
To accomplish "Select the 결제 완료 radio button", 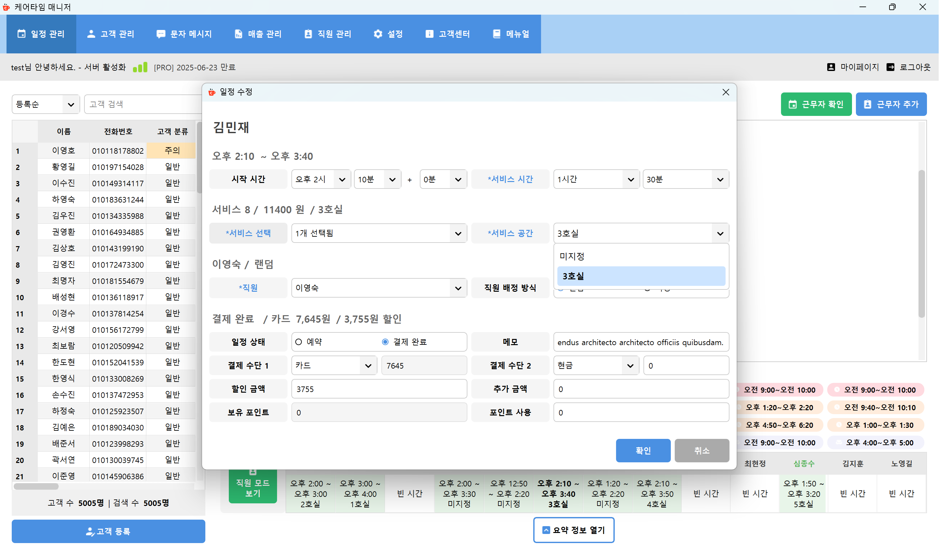I will [385, 342].
